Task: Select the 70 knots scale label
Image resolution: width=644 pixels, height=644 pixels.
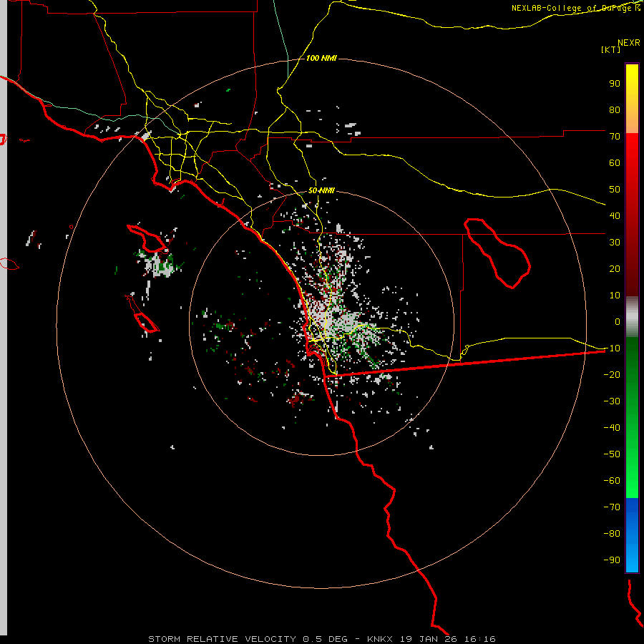Action: pos(615,137)
